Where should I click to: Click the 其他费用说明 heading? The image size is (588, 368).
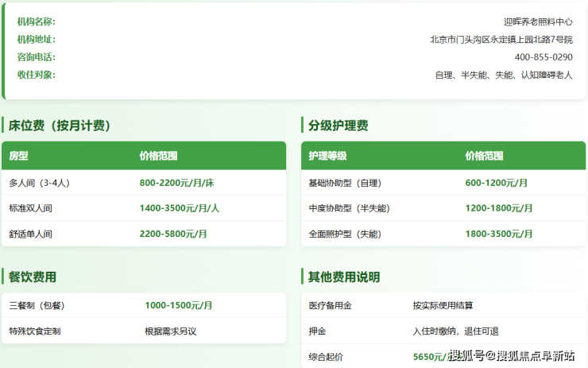point(344,277)
